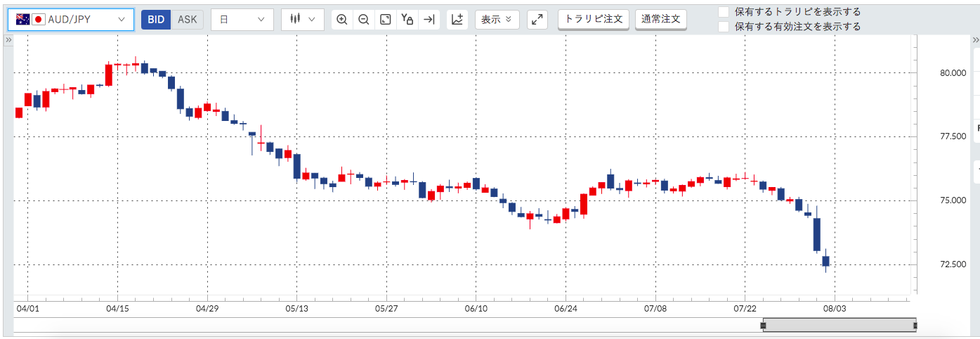The height and width of the screenshot is (339, 980).
Task: Click the 06/24 date label
Action: point(566,308)
